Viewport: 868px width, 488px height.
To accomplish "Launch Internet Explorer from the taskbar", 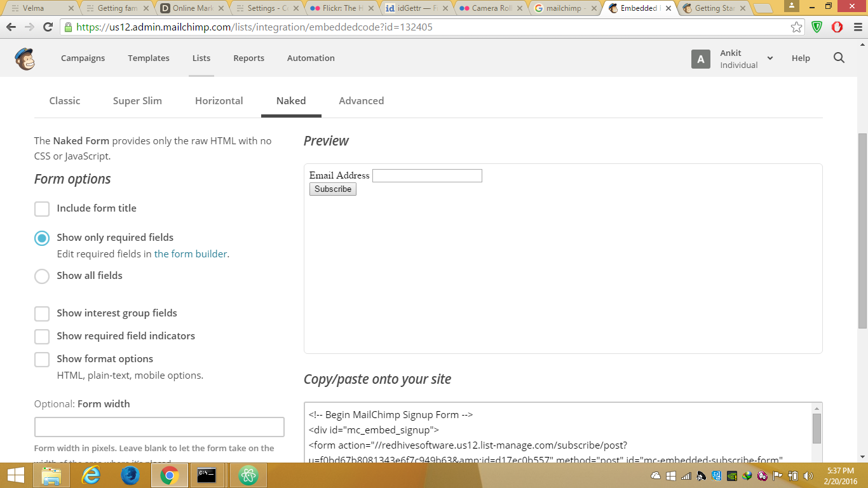I will (x=92, y=475).
